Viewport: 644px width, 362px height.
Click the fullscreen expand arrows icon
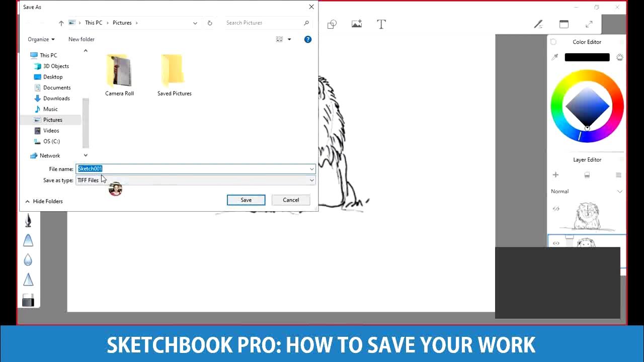coord(589,24)
